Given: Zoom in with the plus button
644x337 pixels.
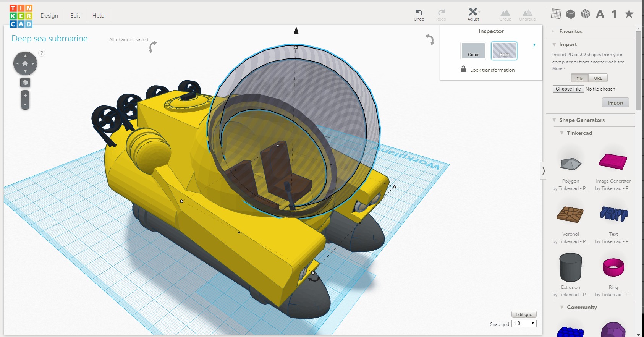Looking at the screenshot, I should [25, 95].
